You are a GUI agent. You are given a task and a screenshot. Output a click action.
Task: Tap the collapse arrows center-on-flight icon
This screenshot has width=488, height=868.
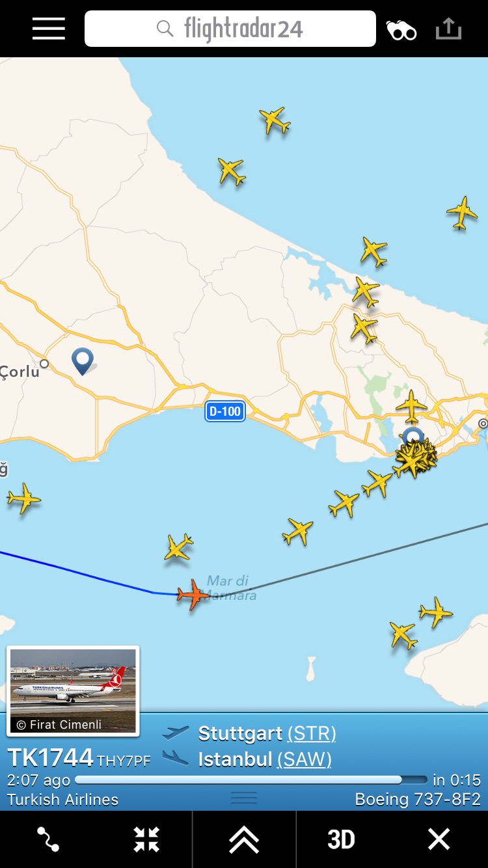146,839
